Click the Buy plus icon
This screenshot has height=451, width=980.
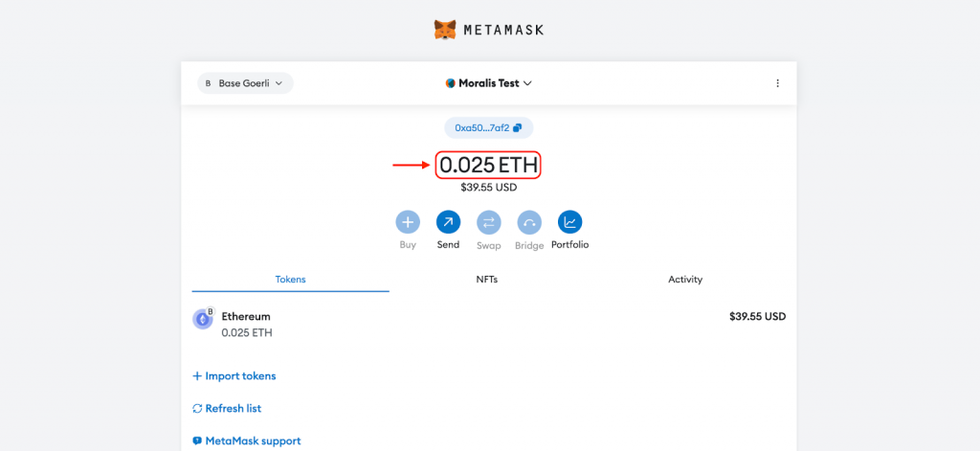coord(408,222)
